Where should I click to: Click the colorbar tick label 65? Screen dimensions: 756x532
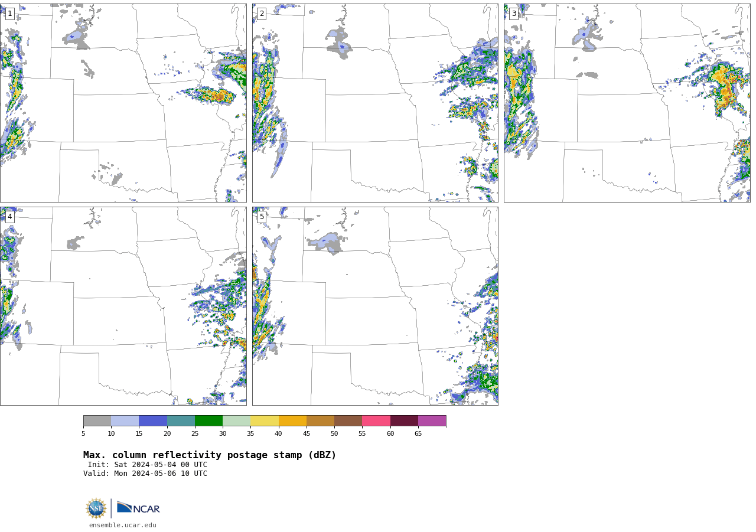pyautogui.click(x=418, y=434)
